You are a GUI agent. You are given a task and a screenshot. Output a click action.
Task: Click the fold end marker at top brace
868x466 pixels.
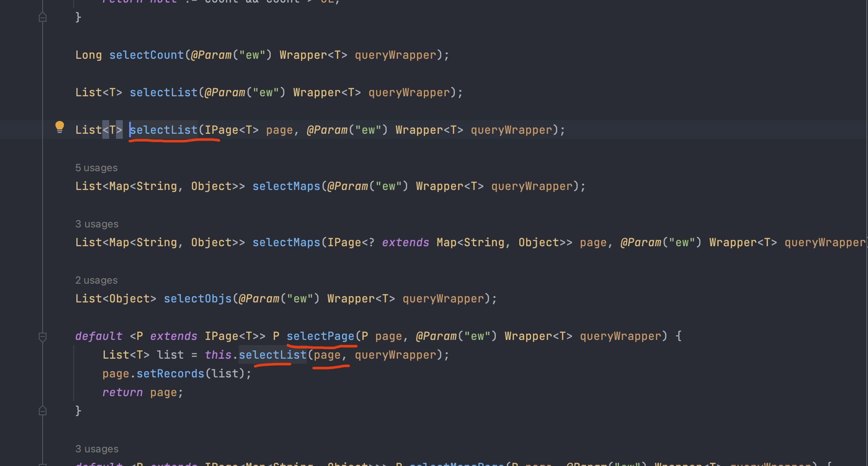pos(43,17)
